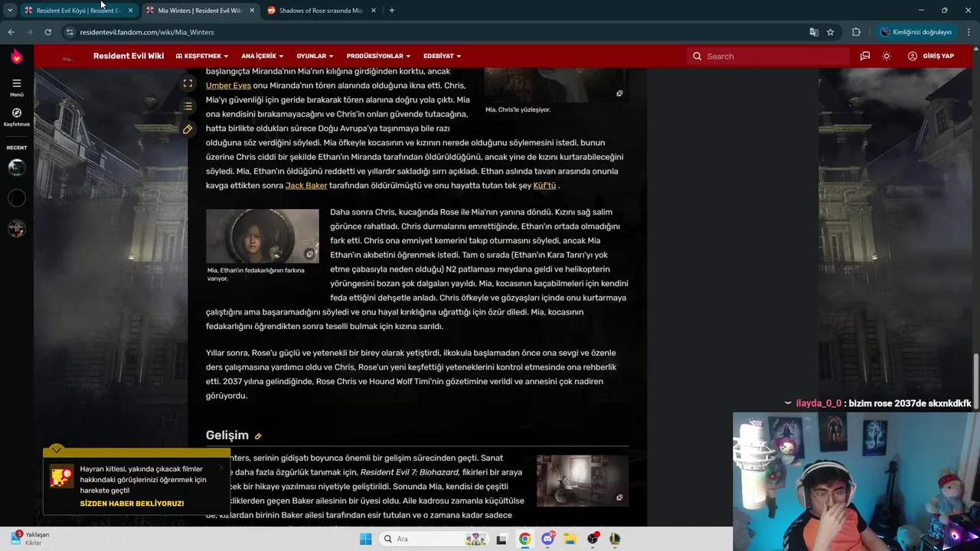Click the Resident Evil Wiki title

tap(129, 56)
